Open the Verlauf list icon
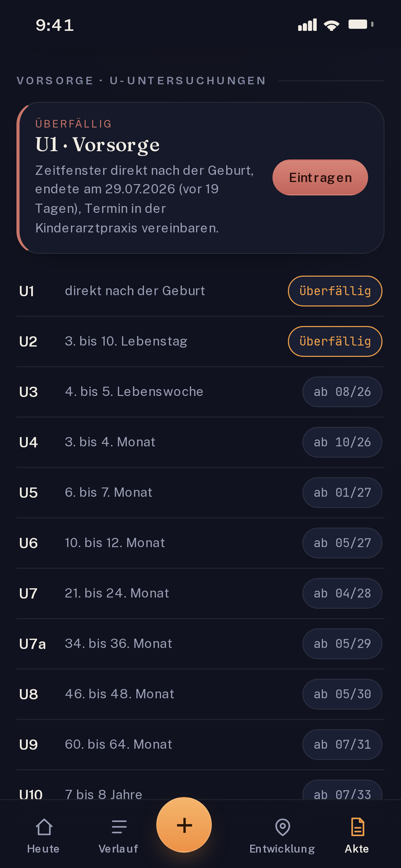The height and width of the screenshot is (868, 401). point(119,827)
